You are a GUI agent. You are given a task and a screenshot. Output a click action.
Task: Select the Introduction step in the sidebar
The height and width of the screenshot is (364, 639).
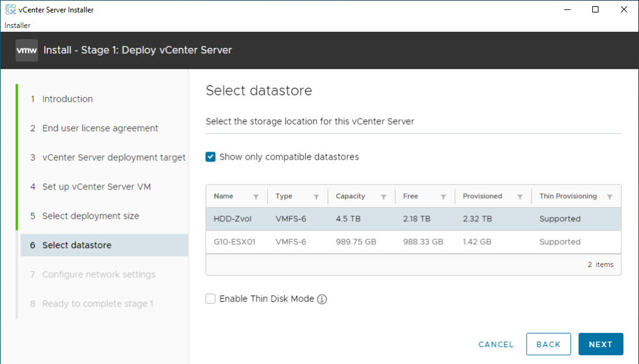point(67,98)
